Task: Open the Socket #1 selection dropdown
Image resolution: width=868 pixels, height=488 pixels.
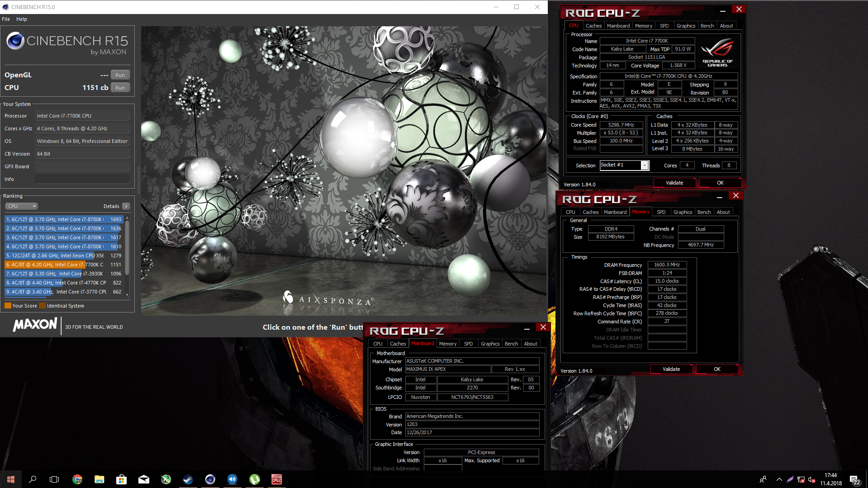Action: [x=624, y=165]
